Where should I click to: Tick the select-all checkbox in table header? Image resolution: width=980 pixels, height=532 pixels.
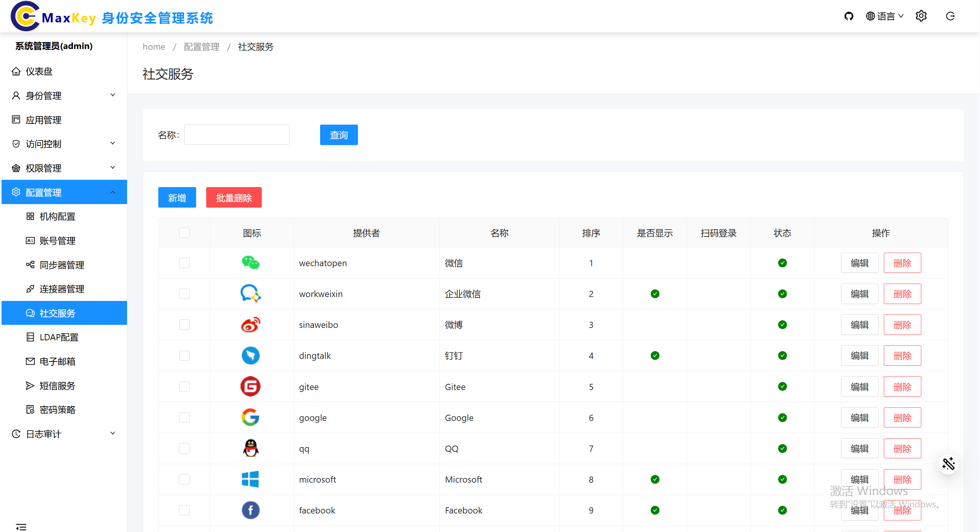click(x=184, y=233)
